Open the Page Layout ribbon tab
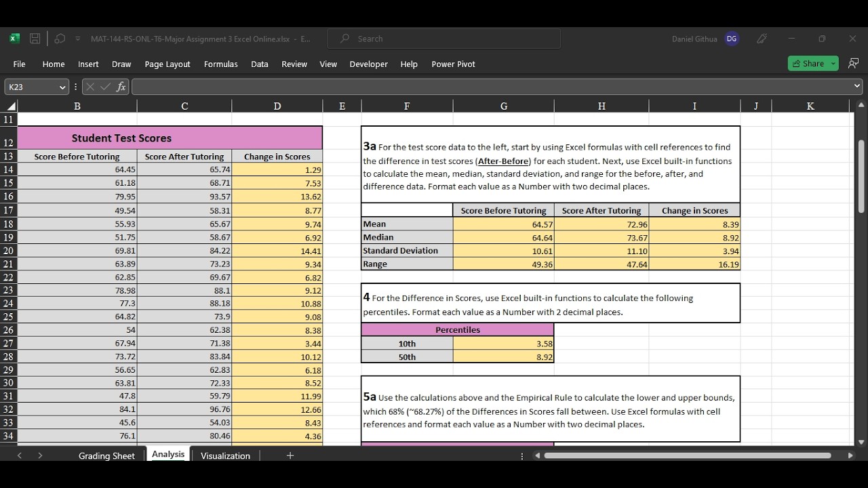The image size is (868, 488). 167,64
